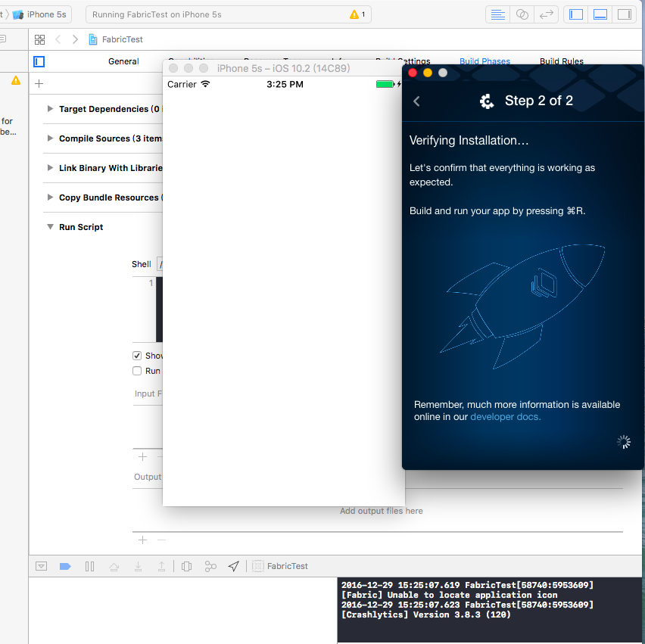The image size is (645, 644).
Task: Switch to the Version editor
Action: (546, 14)
